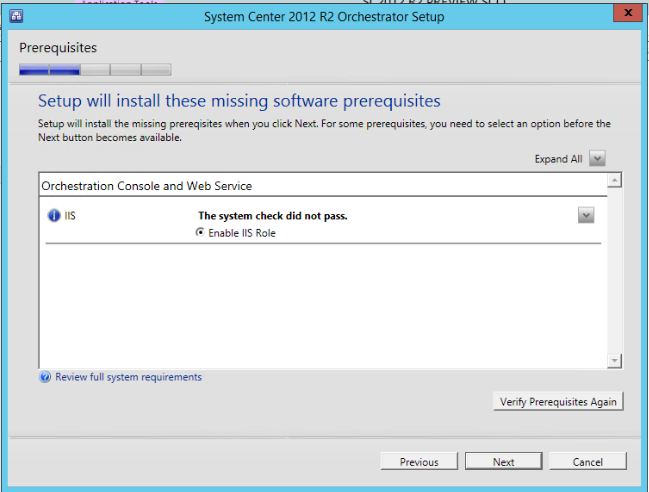Select the Orchestration Console and Web Service header

coord(147,186)
